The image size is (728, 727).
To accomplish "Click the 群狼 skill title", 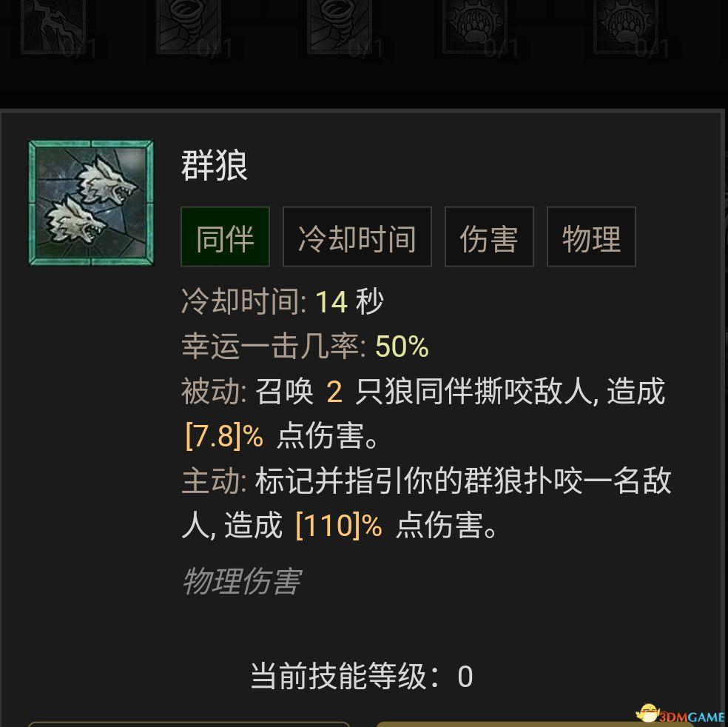I will 214,165.
